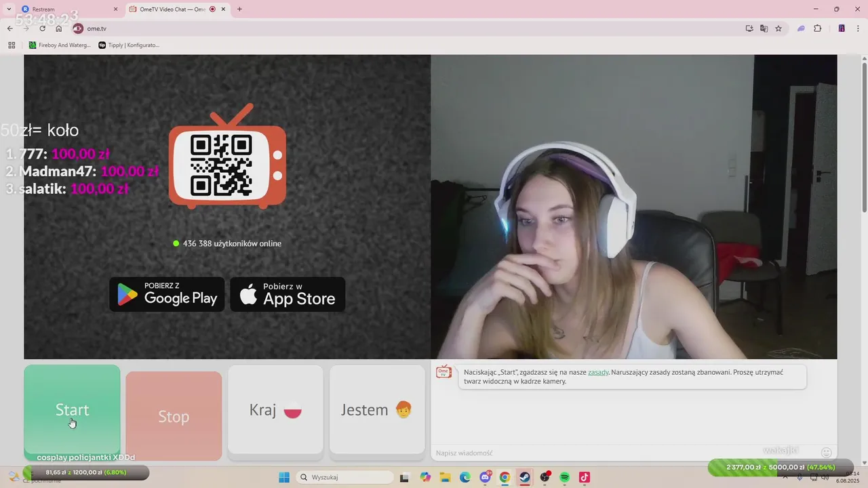This screenshot has height=488, width=868.
Task: Expand the tab search dropdown arrow
Action: pos(9,9)
